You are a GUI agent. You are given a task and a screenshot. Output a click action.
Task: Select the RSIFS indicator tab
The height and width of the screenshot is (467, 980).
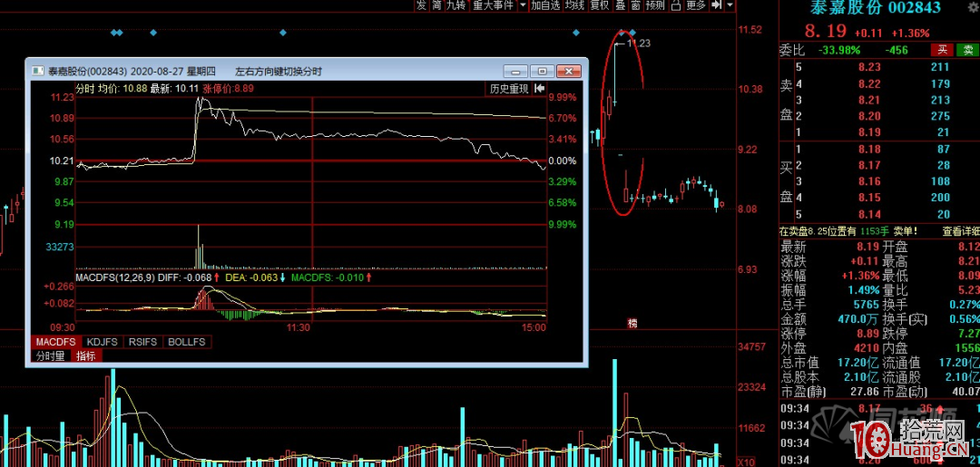[143, 342]
